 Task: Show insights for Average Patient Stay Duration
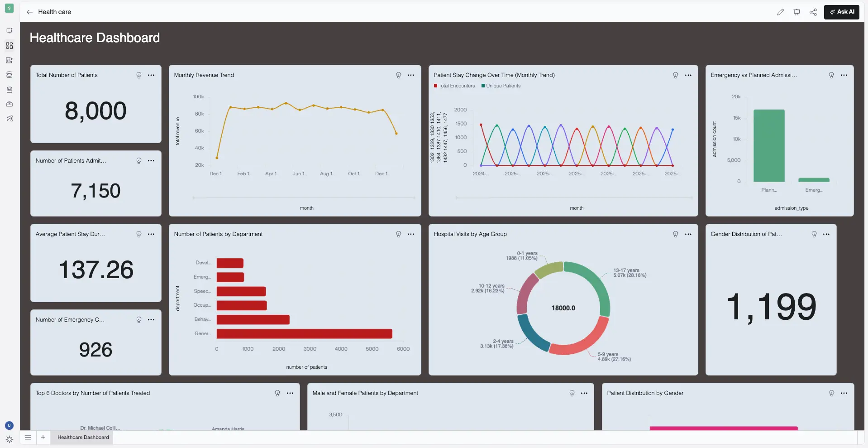point(139,234)
